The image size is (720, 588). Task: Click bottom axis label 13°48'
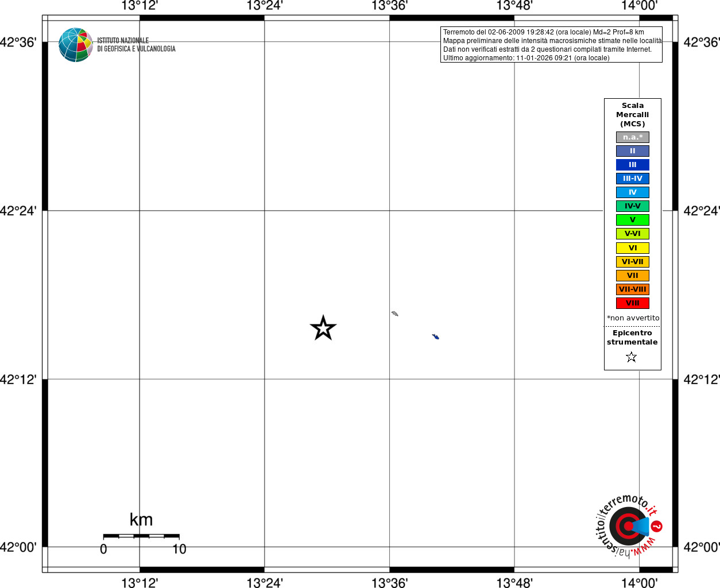point(514,583)
